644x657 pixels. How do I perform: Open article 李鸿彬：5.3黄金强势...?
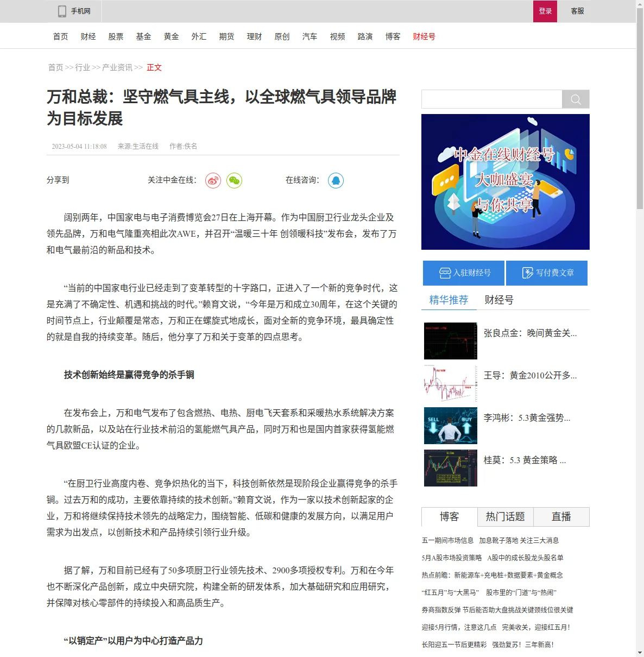527,418
